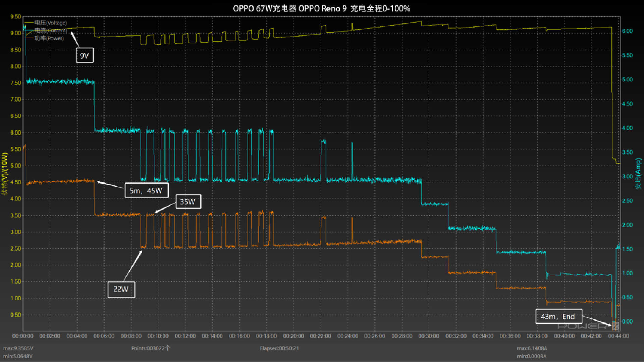
Task: Click the 00:44:00 time axis tick
Action: [618, 336]
